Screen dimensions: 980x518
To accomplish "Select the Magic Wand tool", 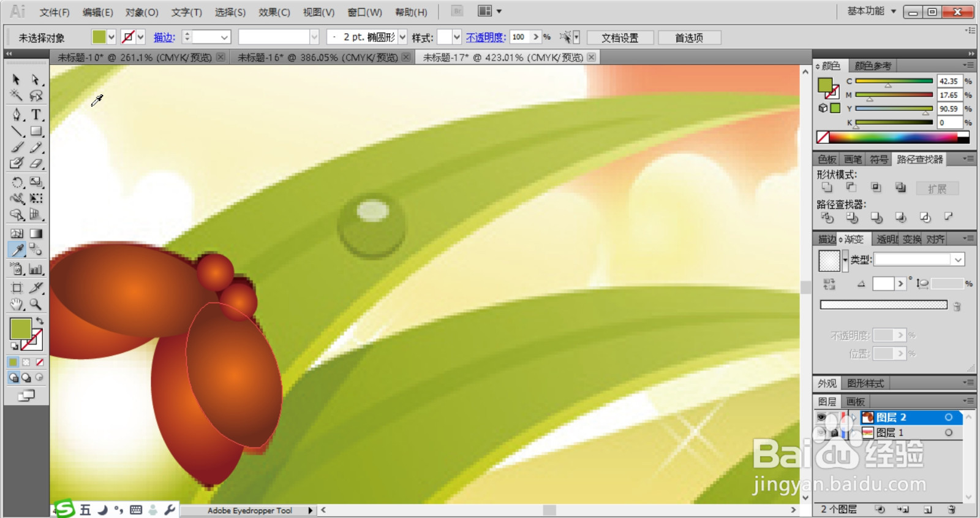I will (x=17, y=96).
